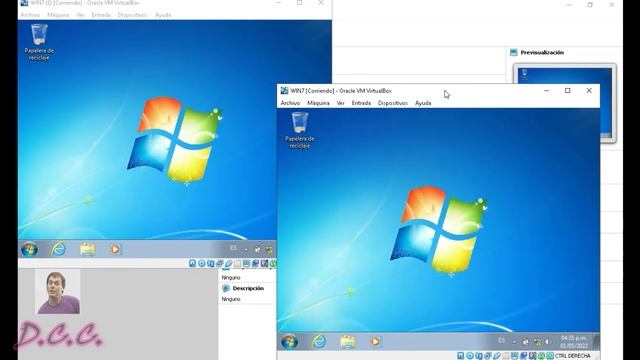Minimize the front WIN7 VirtualBox window
The width and height of the screenshot is (640, 360).
(x=546, y=91)
